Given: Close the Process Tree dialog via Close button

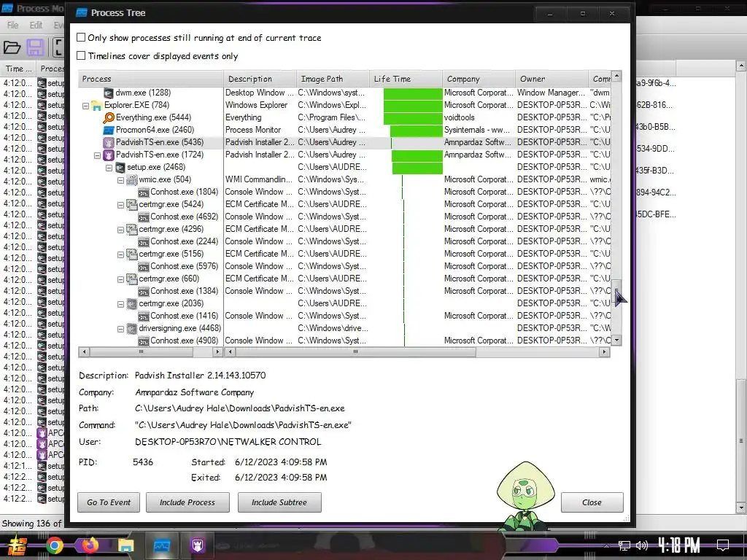Looking at the screenshot, I should [x=592, y=502].
